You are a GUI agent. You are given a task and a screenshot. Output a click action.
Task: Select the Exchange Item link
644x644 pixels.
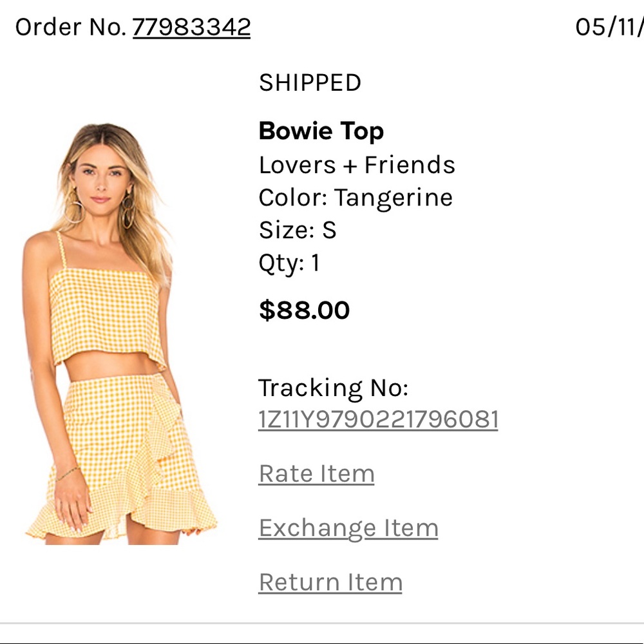(348, 528)
